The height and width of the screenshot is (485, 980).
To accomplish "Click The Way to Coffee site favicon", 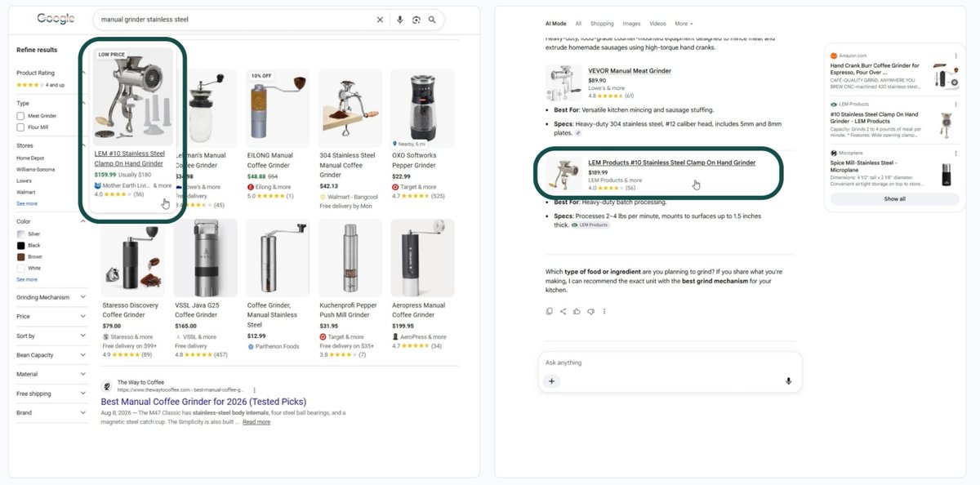I will pyautogui.click(x=106, y=385).
